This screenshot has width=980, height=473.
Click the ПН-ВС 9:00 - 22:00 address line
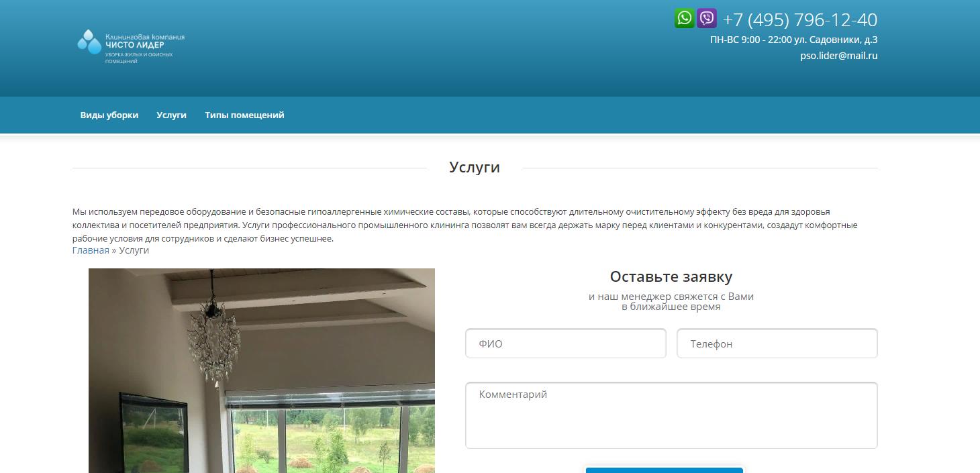793,40
